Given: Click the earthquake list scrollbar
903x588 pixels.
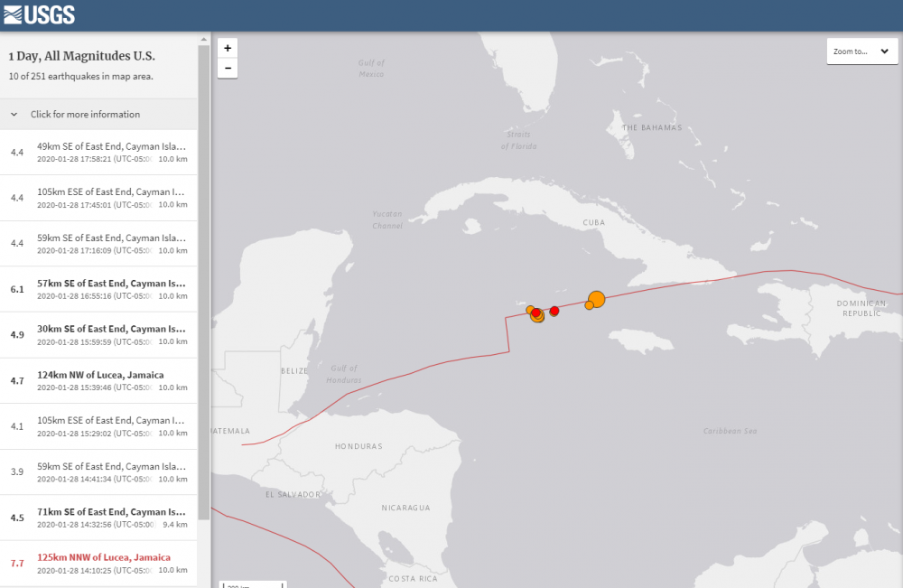Looking at the screenshot, I should point(204,271).
